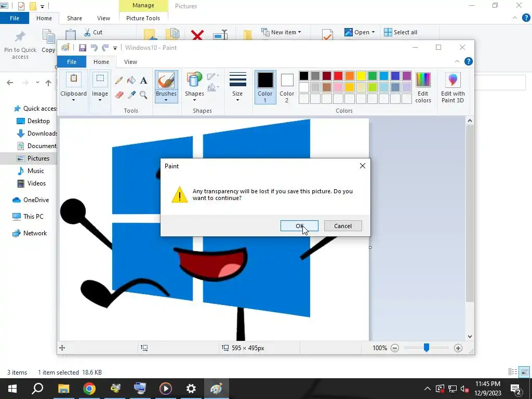This screenshot has height=399, width=532.
Task: Click the Clipboard paste icon in Paint
Action: [x=73, y=79]
